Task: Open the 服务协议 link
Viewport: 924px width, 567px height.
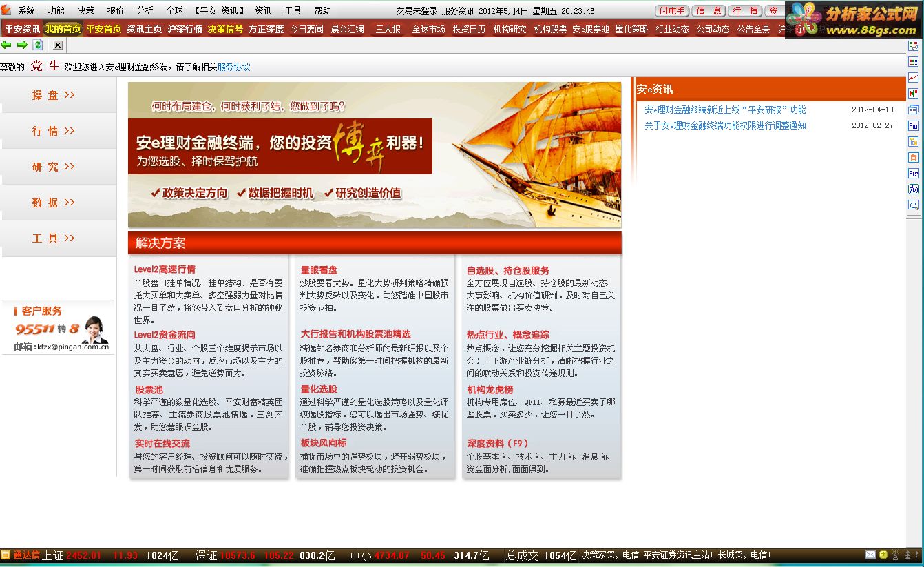Action: point(234,67)
